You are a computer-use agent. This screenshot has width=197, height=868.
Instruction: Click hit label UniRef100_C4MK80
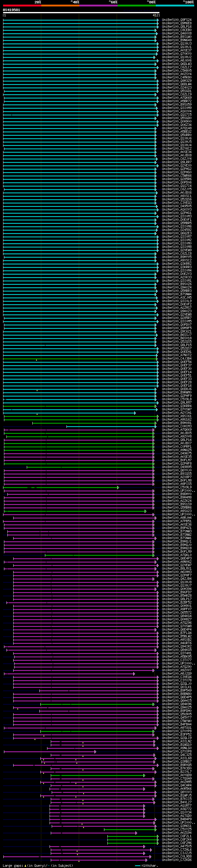click(x=177, y=78)
